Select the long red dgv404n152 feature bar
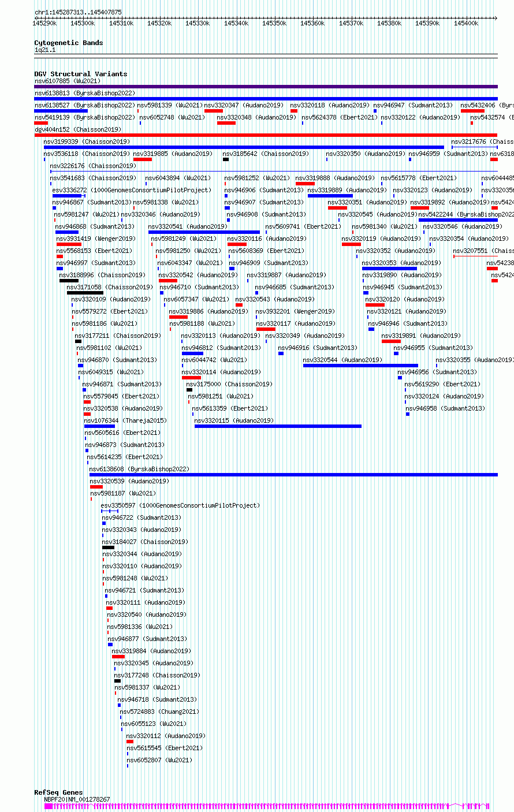 pos(266,135)
